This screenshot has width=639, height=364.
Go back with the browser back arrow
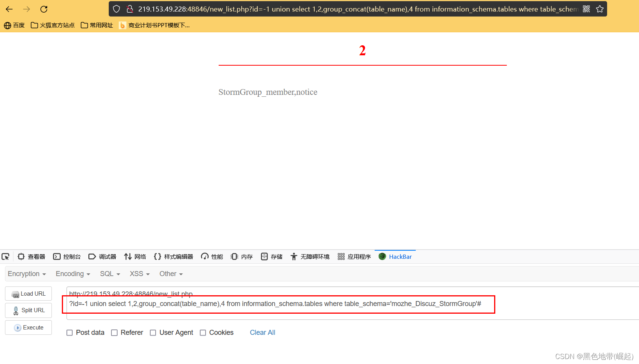coord(9,9)
